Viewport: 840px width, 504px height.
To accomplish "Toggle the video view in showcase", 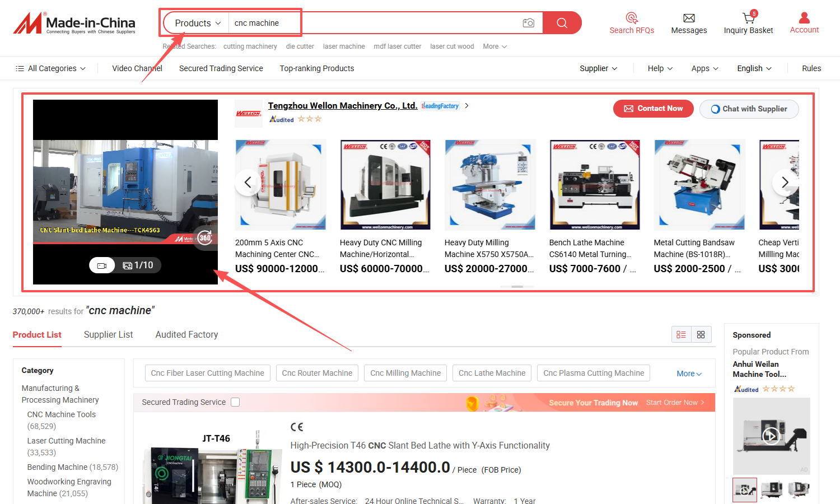I will pyautogui.click(x=102, y=265).
